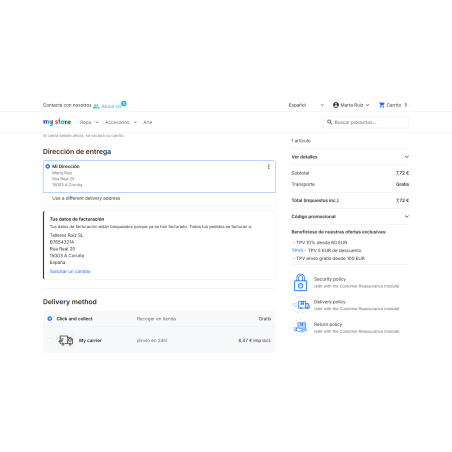Click the shopping cart icon
The height and width of the screenshot is (452, 452).
[382, 105]
